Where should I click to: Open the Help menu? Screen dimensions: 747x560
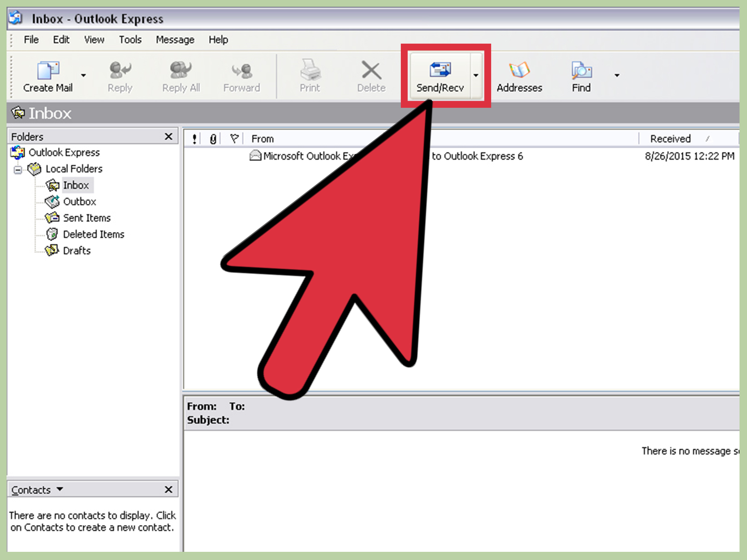coord(218,40)
